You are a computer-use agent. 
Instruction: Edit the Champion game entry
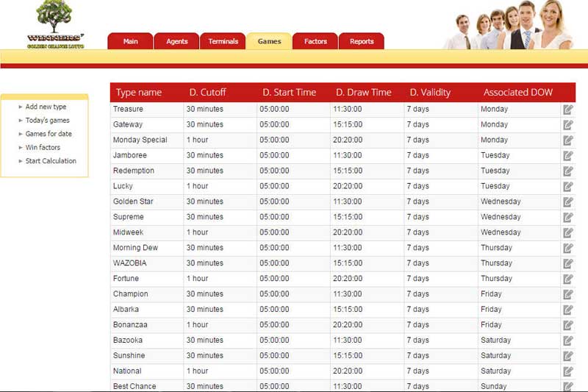tap(567, 294)
